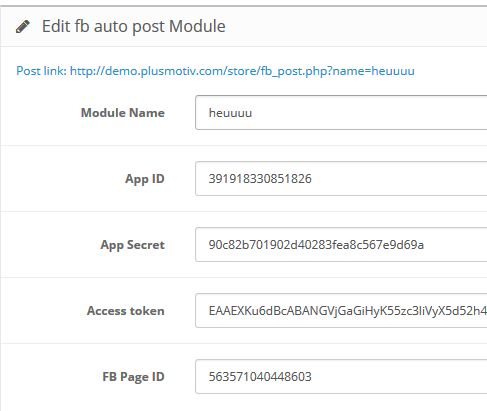Focus the Module Name input field

click(x=341, y=113)
